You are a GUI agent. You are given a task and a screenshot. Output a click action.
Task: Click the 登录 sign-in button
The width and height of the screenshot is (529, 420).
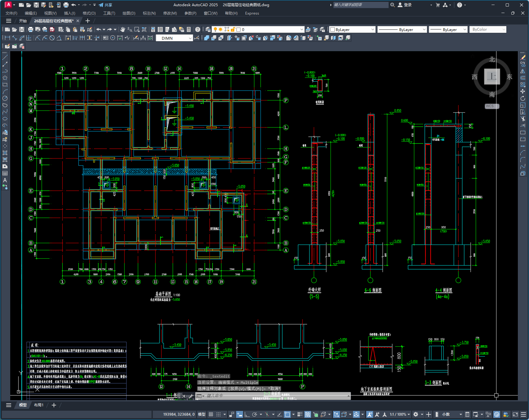pyautogui.click(x=405, y=5)
